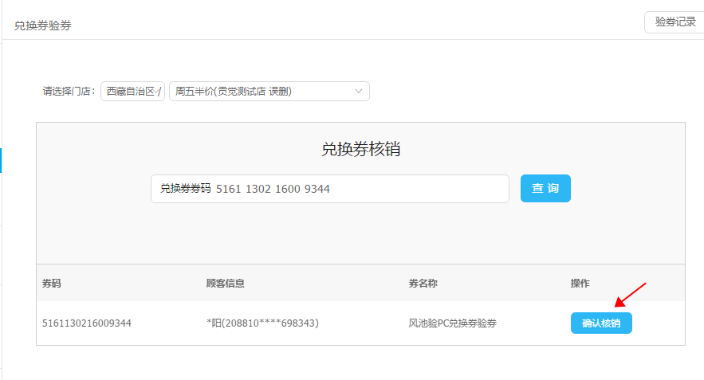Image resolution: width=704 pixels, height=380 pixels.
Task: Open the 西藏自治区 region dropdown
Action: coord(132,91)
